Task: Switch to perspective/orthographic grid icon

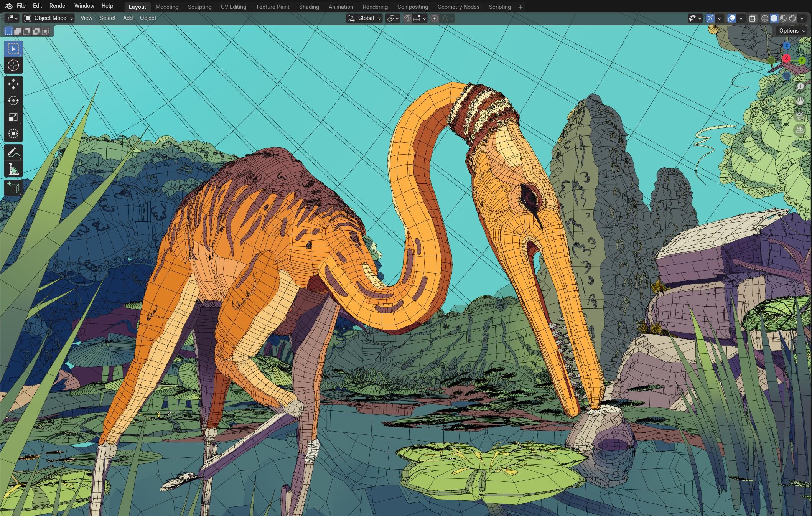Action: (x=800, y=130)
